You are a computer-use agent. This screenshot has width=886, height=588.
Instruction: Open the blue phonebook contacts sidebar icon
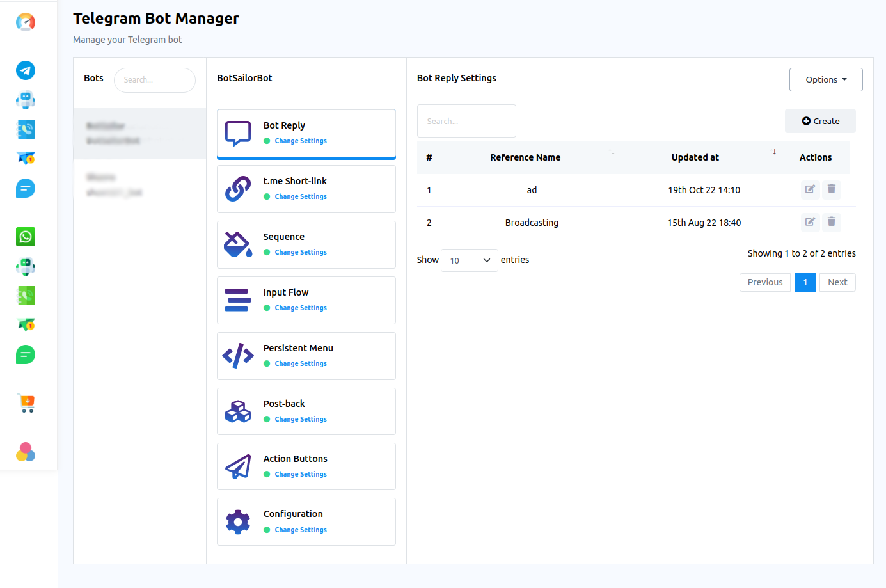point(26,129)
